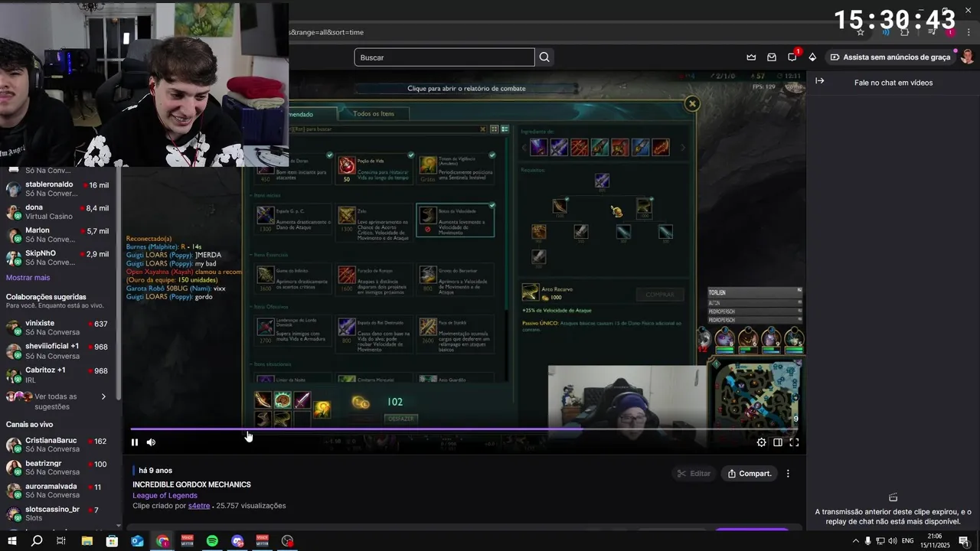The width and height of the screenshot is (980, 551).
Task: Toggle theater mode on the player
Action: (x=778, y=442)
